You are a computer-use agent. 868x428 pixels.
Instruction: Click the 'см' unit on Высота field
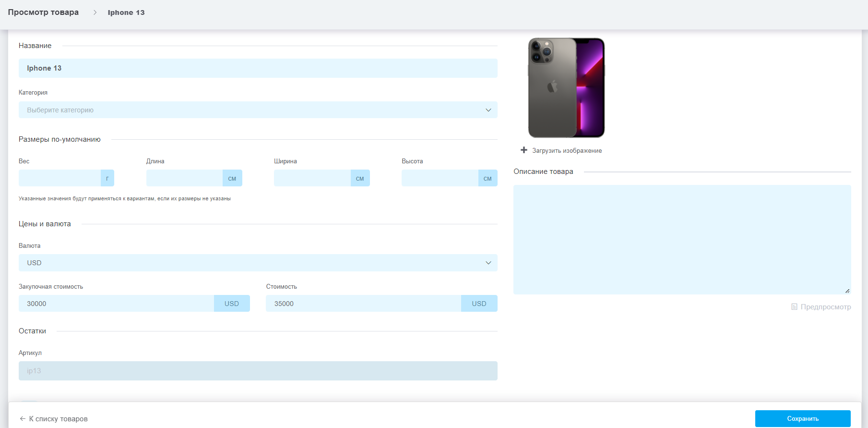[x=488, y=178]
